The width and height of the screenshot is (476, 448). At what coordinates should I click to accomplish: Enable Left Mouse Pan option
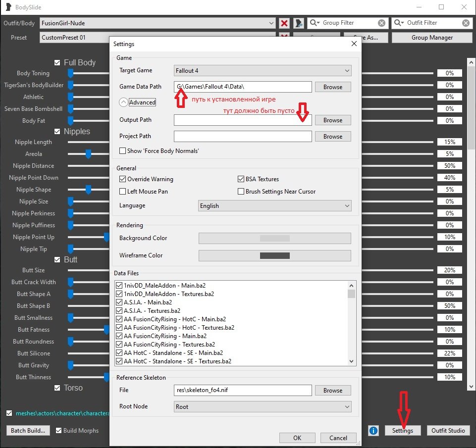[123, 192]
